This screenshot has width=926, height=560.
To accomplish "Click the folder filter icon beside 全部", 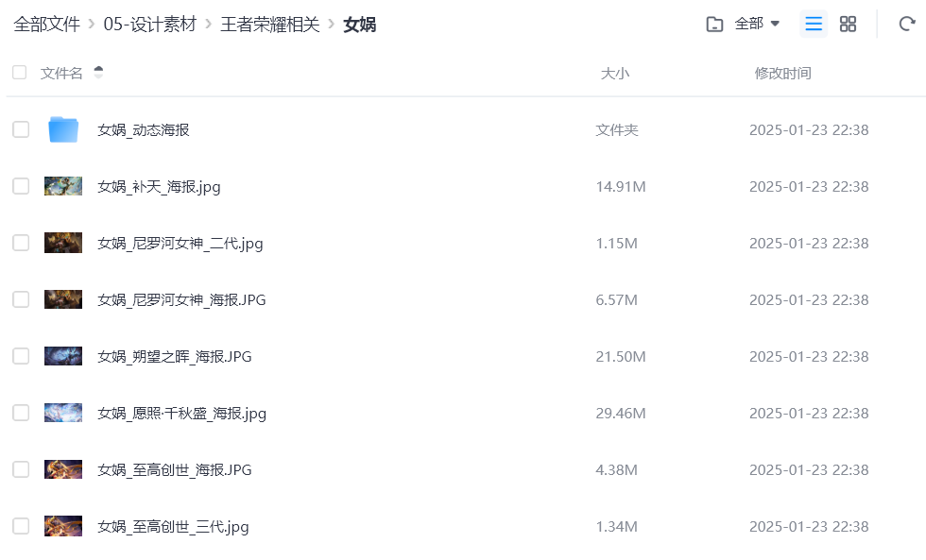I will point(714,25).
